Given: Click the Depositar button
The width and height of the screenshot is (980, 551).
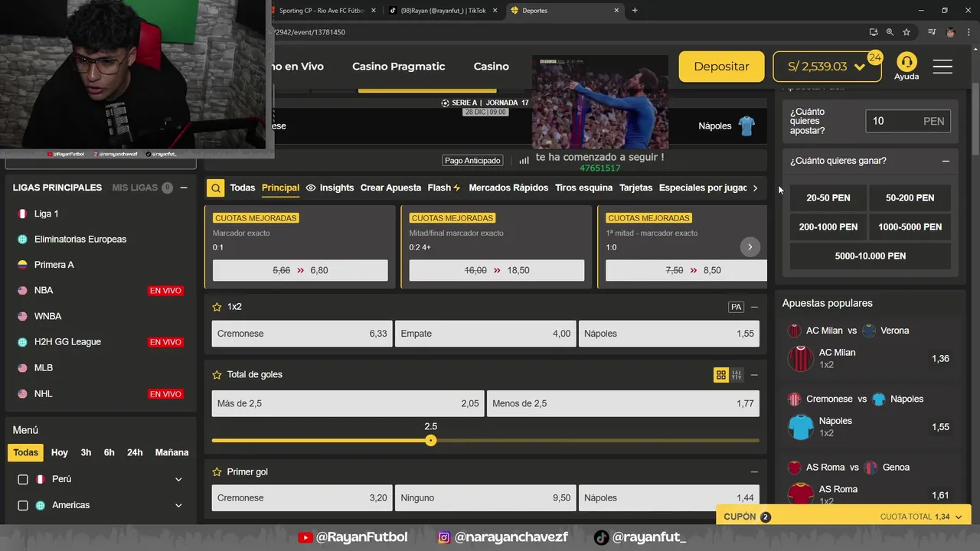Looking at the screenshot, I should pyautogui.click(x=721, y=67).
